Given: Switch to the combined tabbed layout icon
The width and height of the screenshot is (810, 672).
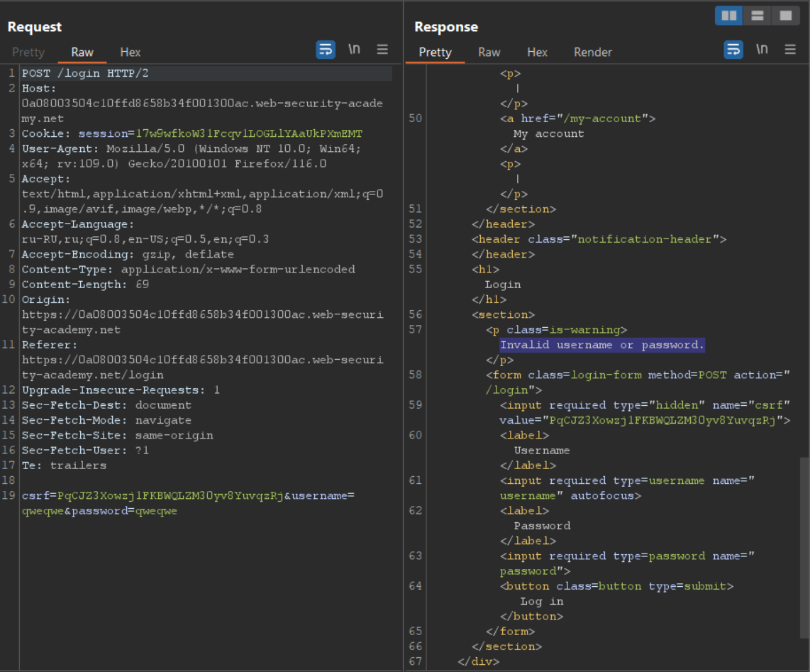Looking at the screenshot, I should 784,16.
